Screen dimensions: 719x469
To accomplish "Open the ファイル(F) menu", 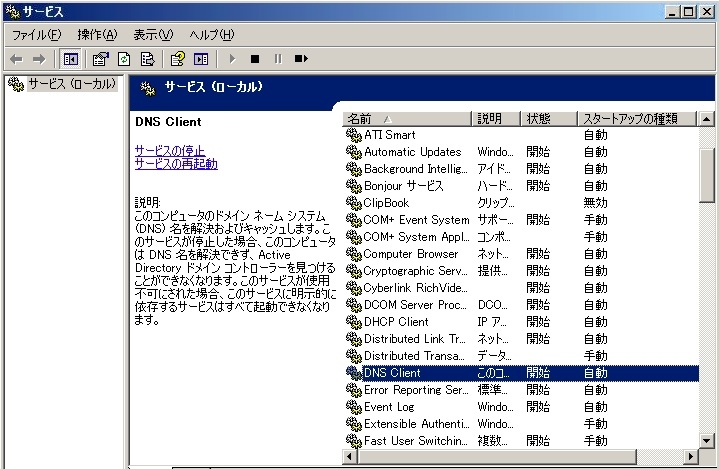I will coord(37,35).
